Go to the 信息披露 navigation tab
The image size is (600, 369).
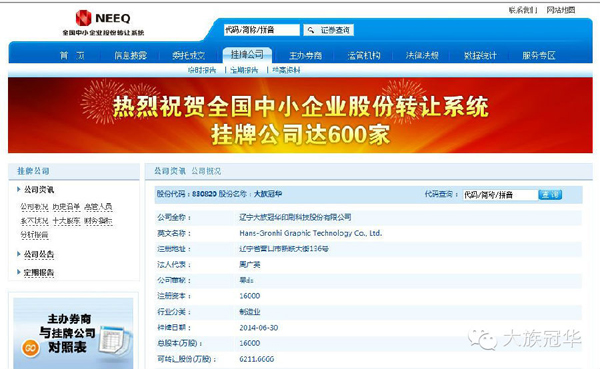130,56
